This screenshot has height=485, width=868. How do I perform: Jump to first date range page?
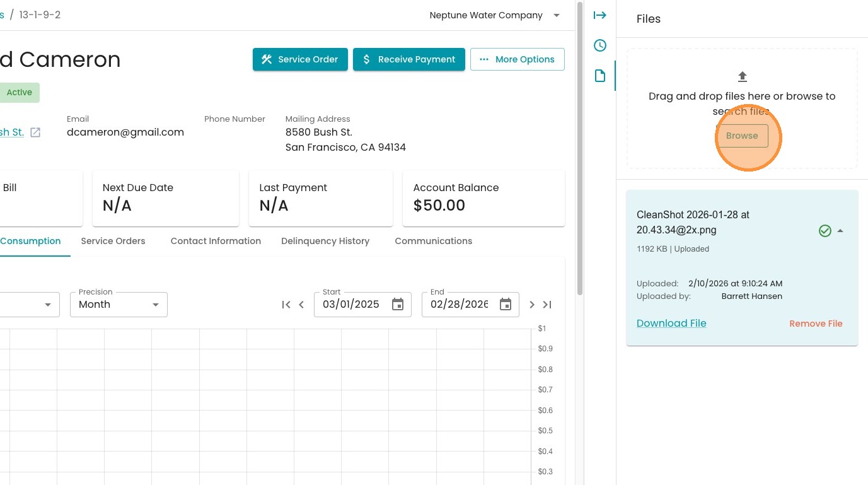286,305
